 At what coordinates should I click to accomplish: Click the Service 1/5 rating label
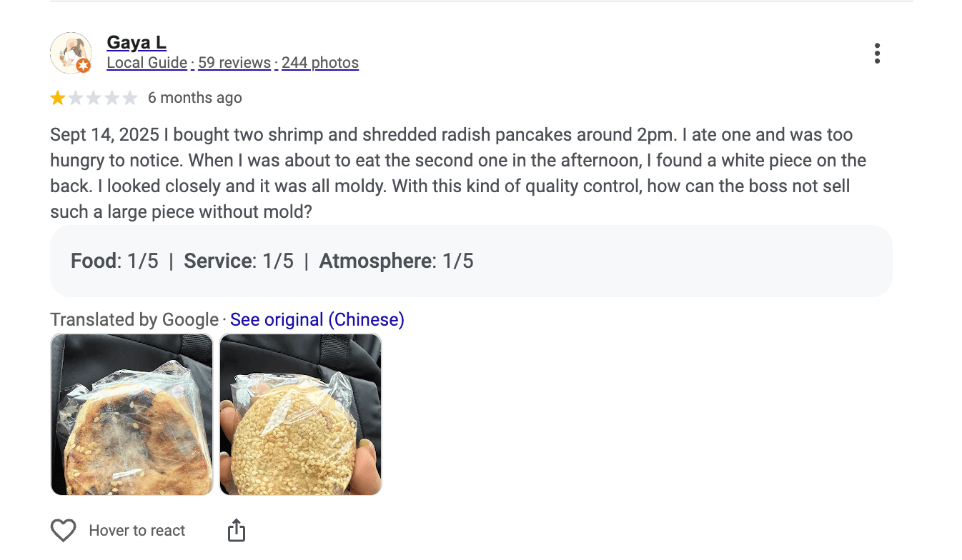[x=239, y=261]
